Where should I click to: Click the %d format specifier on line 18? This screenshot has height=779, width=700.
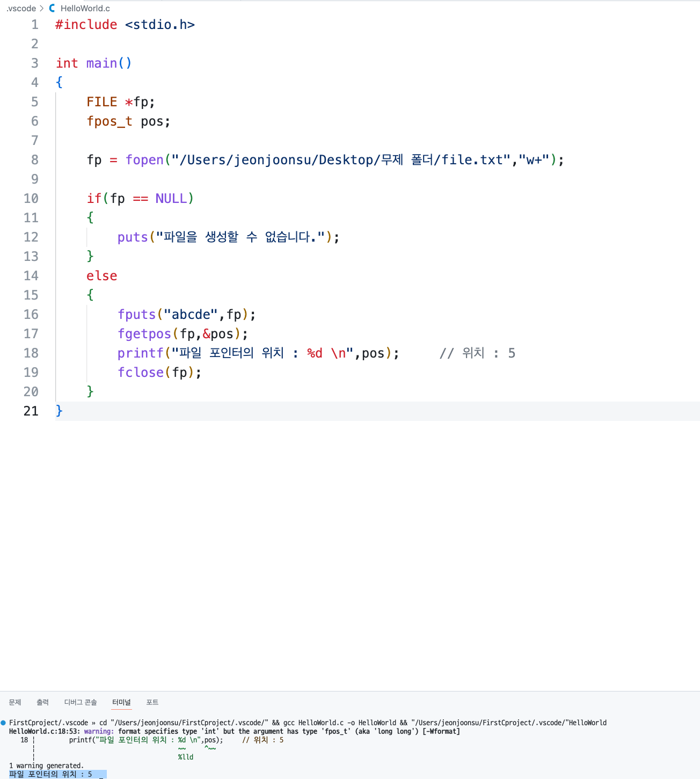coord(315,353)
